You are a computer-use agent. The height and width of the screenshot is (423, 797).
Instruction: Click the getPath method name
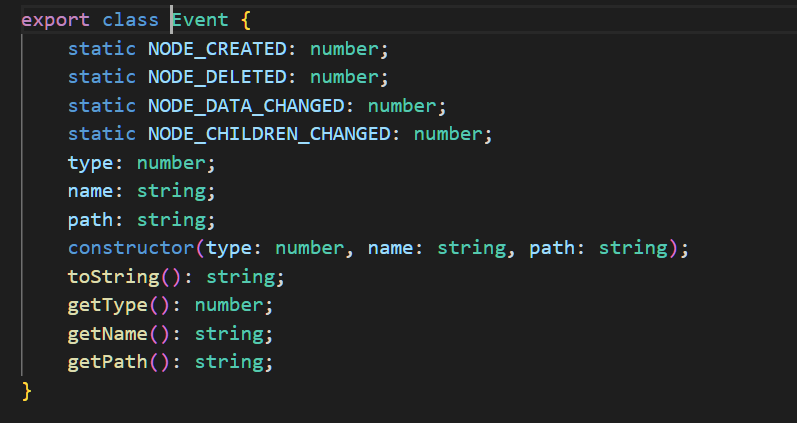click(108, 361)
